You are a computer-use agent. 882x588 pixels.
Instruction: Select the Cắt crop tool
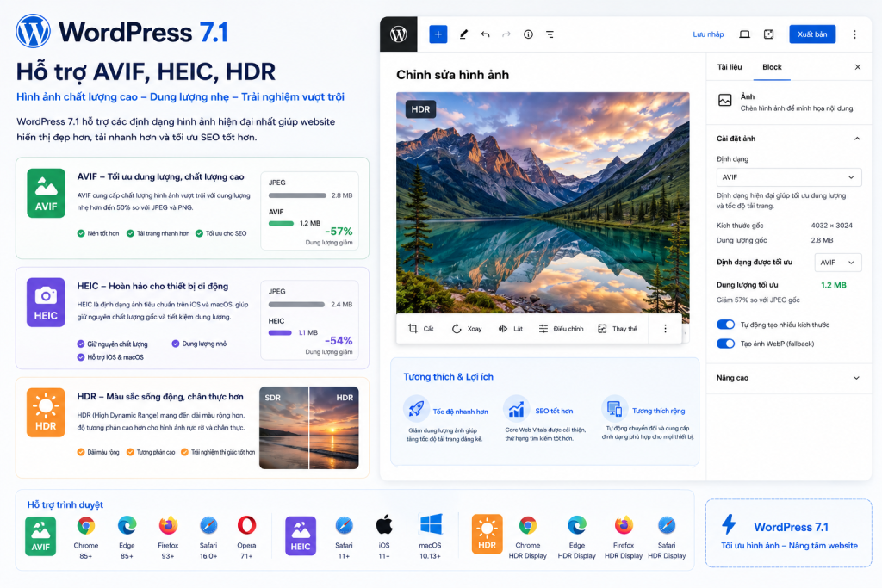(x=420, y=328)
